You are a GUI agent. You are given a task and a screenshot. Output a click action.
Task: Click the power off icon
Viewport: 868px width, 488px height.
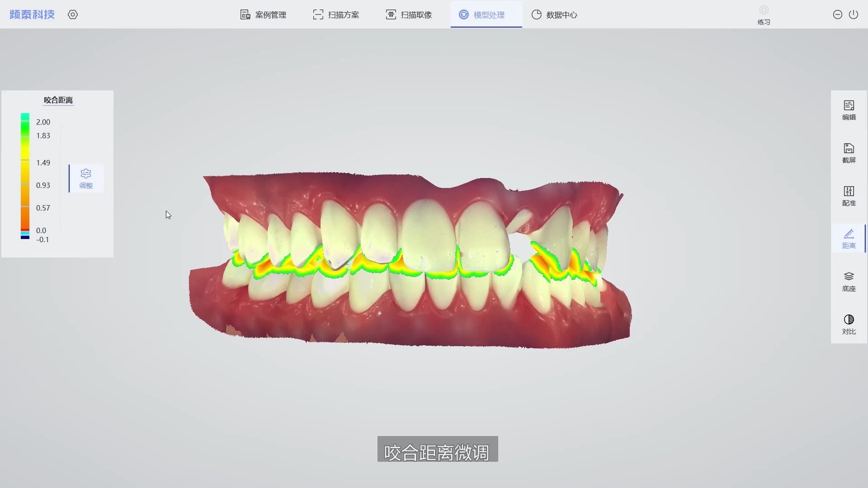[x=854, y=14]
